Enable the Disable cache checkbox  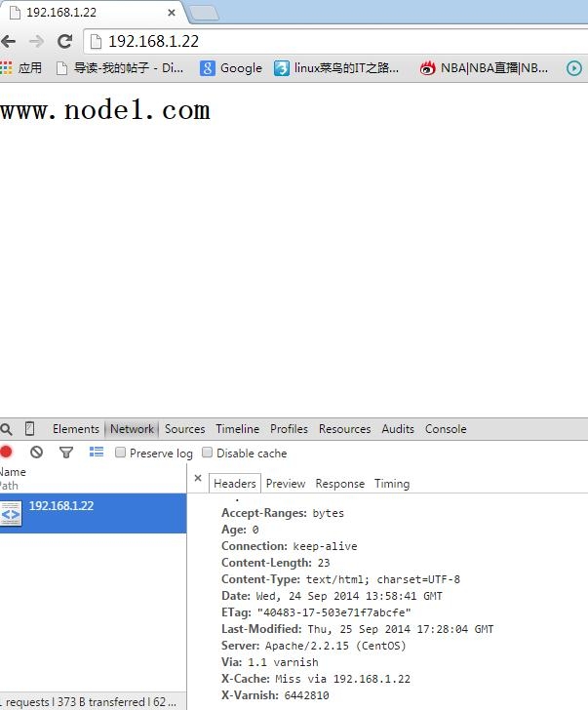207,453
